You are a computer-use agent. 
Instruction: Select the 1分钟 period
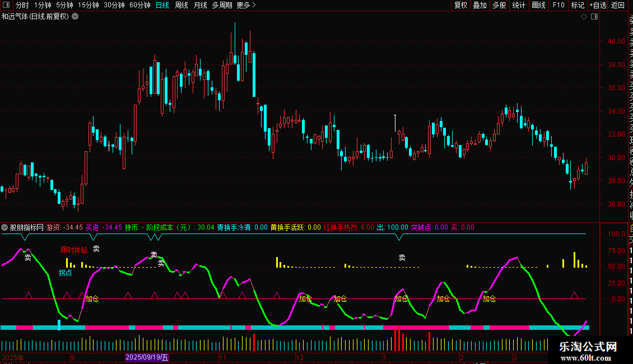click(x=43, y=5)
